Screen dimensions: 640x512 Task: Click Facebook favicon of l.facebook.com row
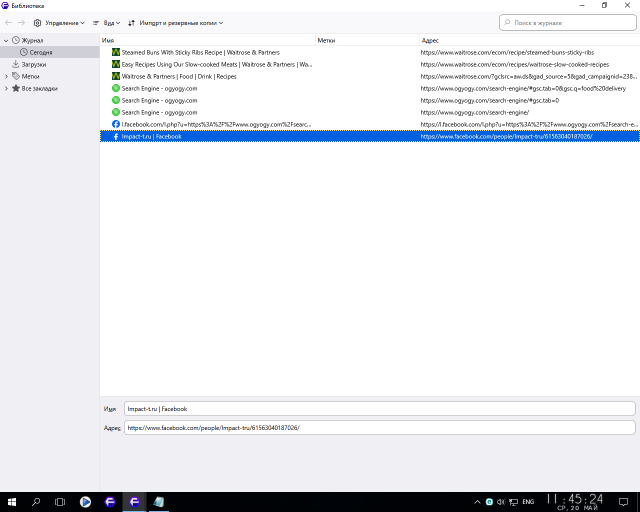(x=116, y=124)
